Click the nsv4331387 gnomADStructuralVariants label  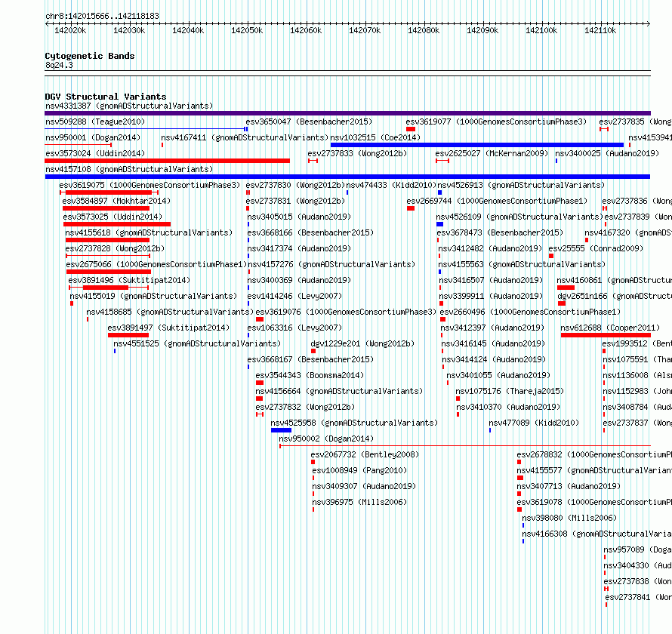(x=129, y=106)
